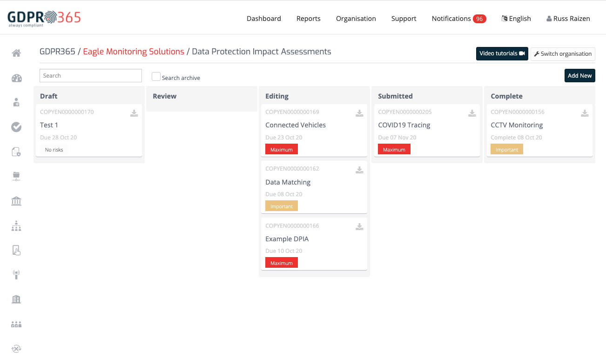Open the gauge dashboard sidebar icon
The width and height of the screenshot is (606, 364).
[x=16, y=78]
